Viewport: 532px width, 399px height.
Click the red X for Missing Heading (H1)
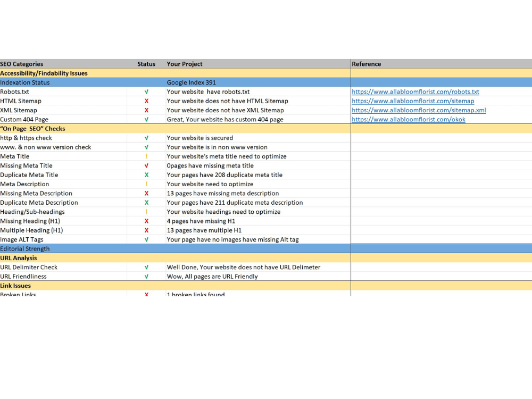(x=147, y=221)
